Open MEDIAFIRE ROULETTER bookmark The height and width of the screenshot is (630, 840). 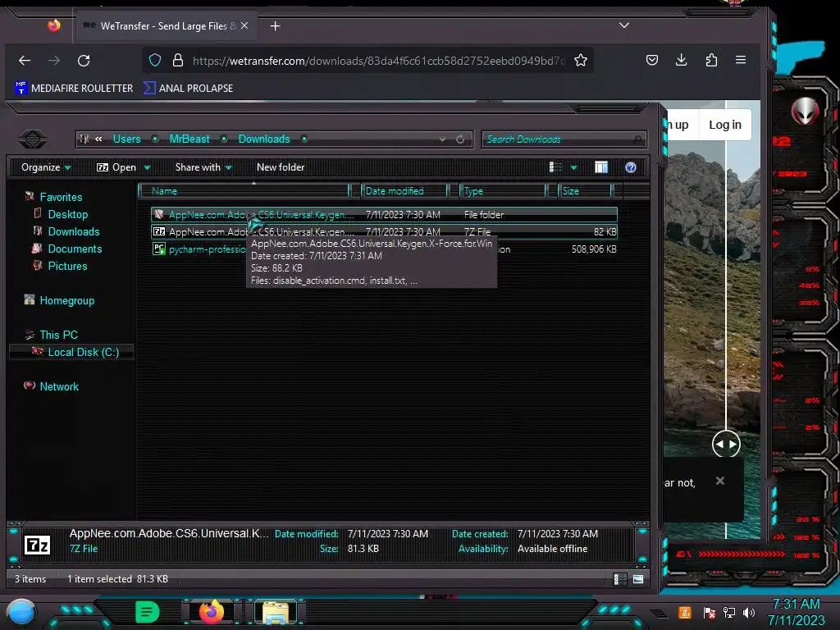(74, 88)
